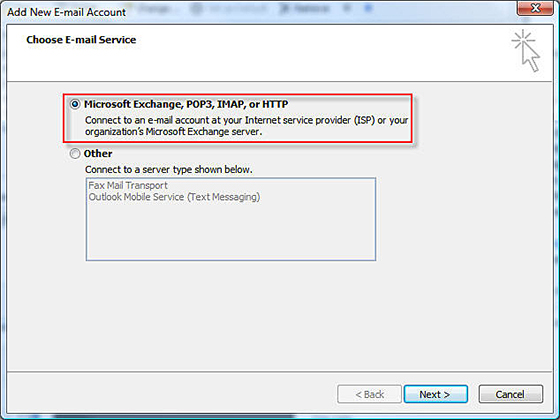Image resolution: width=560 pixels, height=420 pixels.
Task: Click the Microsoft Exchange, POP3, IMAP, or HTTP label
Action: tap(186, 104)
